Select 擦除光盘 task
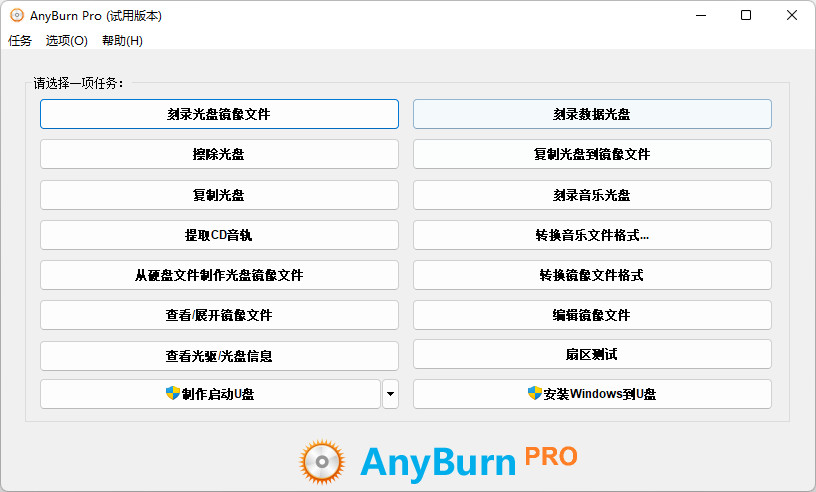This screenshot has width=816, height=492. tap(219, 154)
